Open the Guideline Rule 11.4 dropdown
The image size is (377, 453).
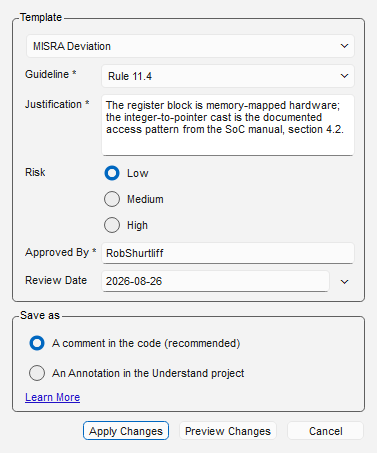pyautogui.click(x=228, y=76)
